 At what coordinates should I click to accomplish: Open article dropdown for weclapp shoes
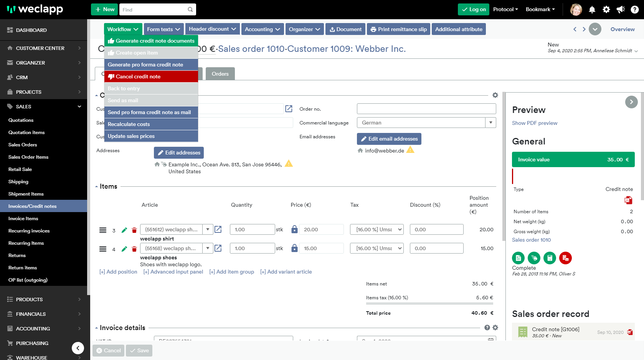pos(208,248)
